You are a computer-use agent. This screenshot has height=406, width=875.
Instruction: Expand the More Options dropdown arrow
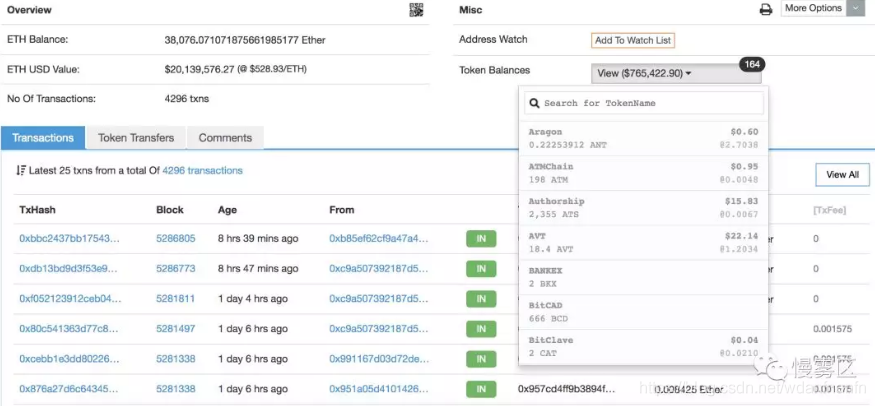tap(855, 8)
